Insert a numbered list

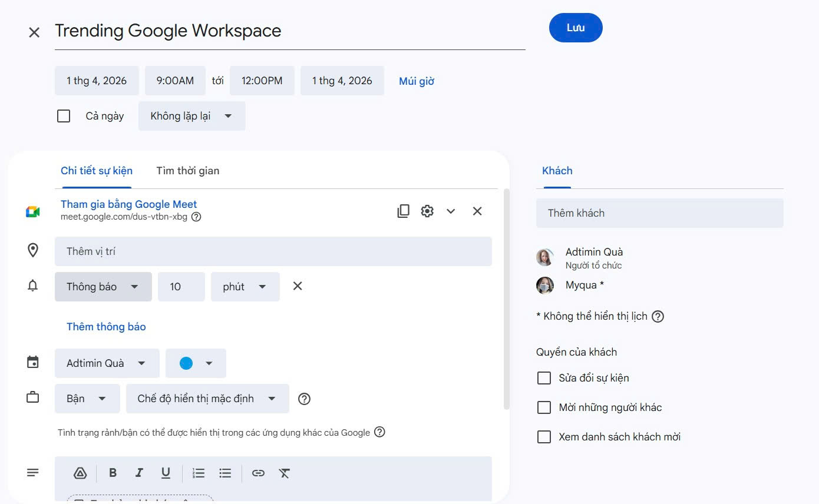pyautogui.click(x=199, y=473)
